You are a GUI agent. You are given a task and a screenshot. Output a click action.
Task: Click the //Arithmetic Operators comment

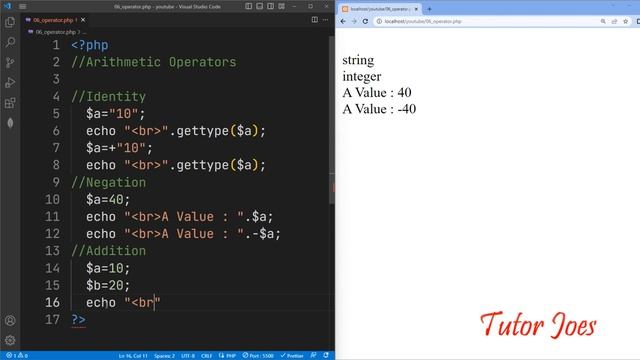[x=154, y=62]
